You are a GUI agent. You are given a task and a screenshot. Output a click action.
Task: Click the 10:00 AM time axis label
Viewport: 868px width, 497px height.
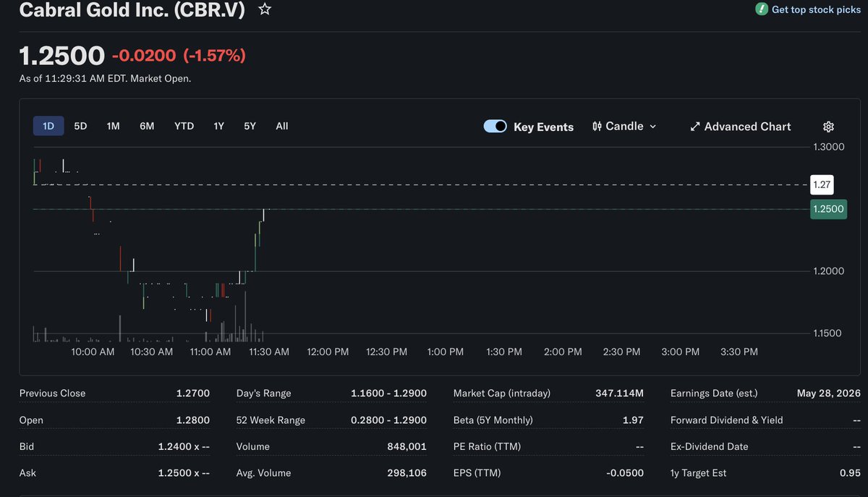click(x=93, y=352)
